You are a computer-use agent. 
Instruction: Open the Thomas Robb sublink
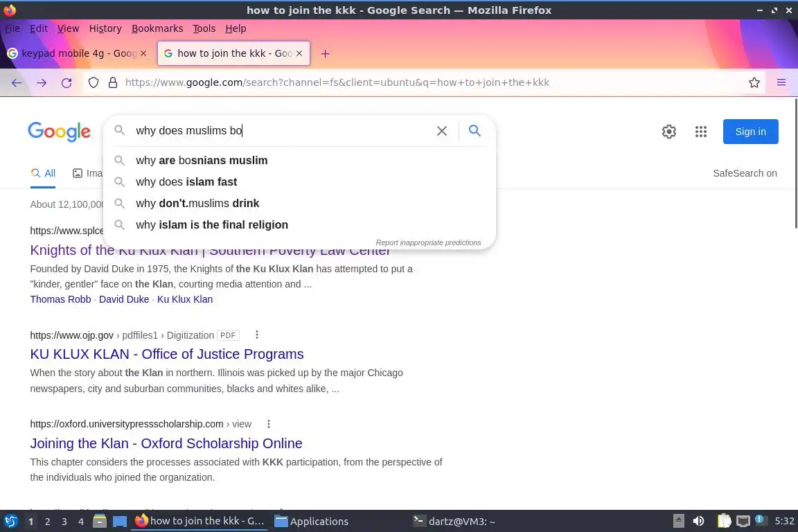click(60, 299)
